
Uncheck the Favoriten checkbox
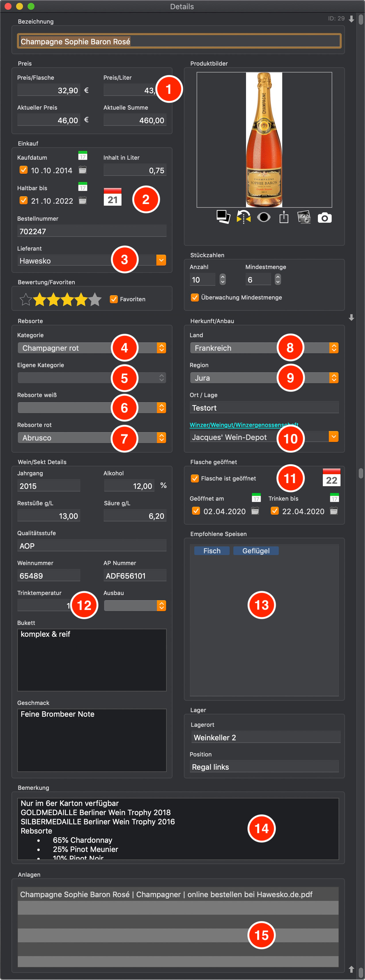114,299
